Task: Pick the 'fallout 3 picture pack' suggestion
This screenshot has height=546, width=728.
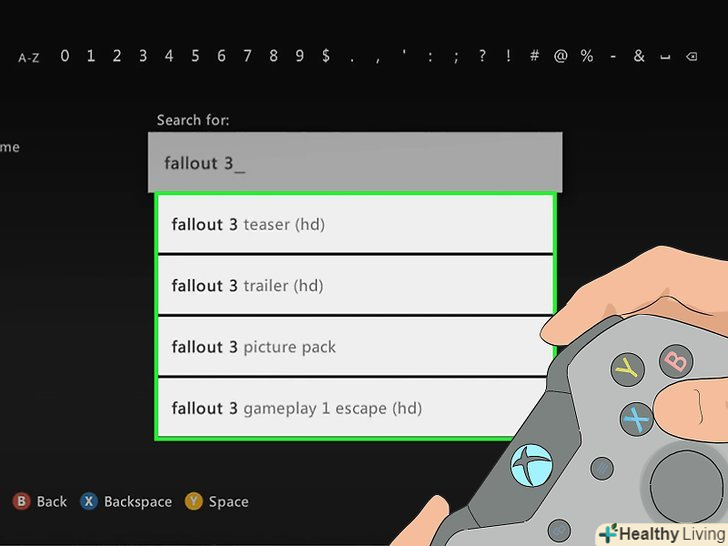Action: coord(355,347)
